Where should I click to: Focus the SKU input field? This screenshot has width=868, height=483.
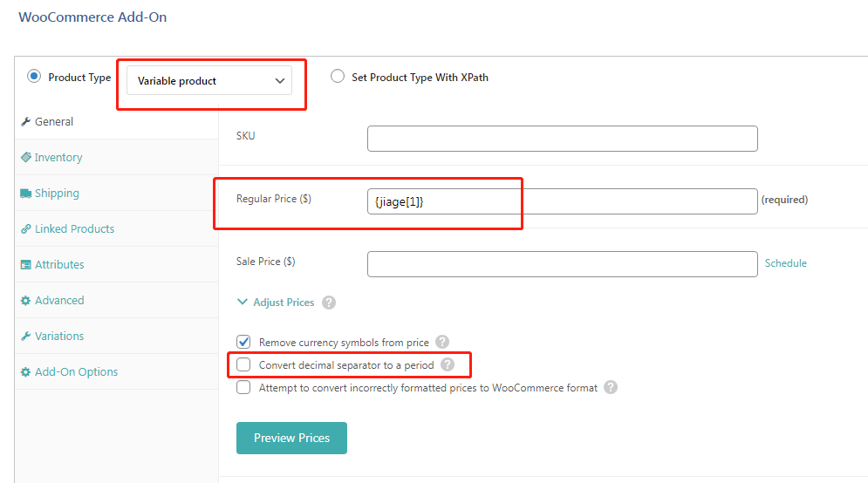pos(563,139)
